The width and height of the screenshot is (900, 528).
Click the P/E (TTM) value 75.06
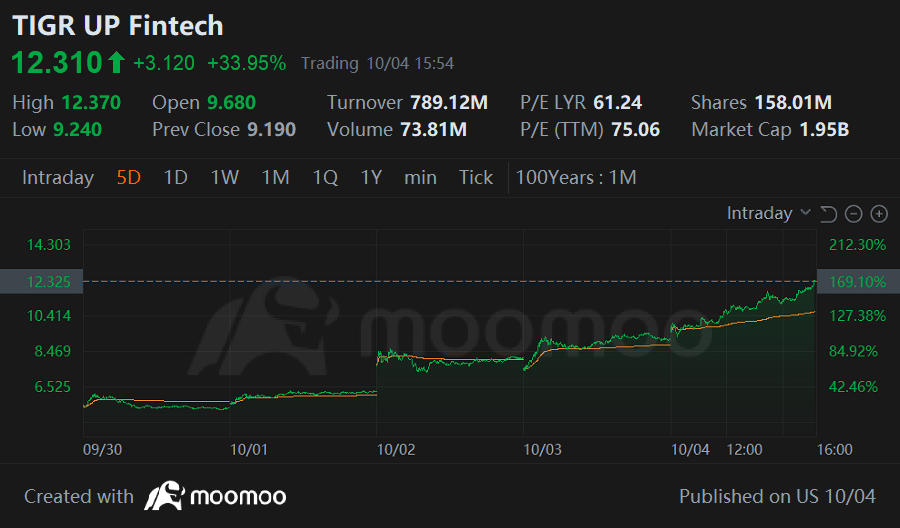click(x=635, y=130)
